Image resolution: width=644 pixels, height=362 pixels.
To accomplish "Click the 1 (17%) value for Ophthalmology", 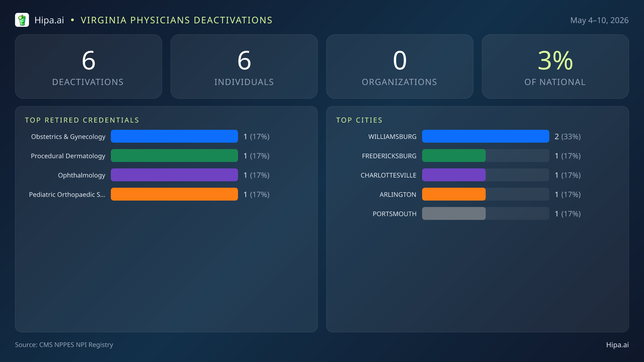I will 256,175.
